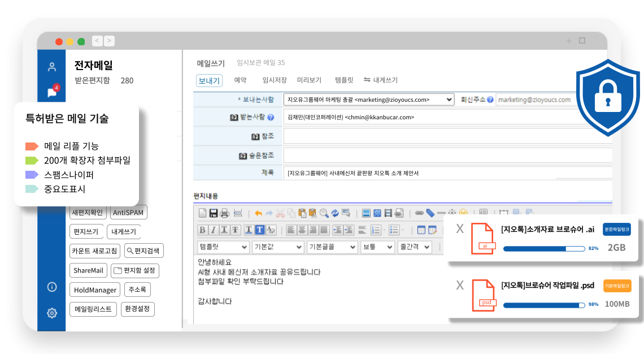Insert a table using the table icon
The height and width of the screenshot is (354, 644).
[421, 230]
